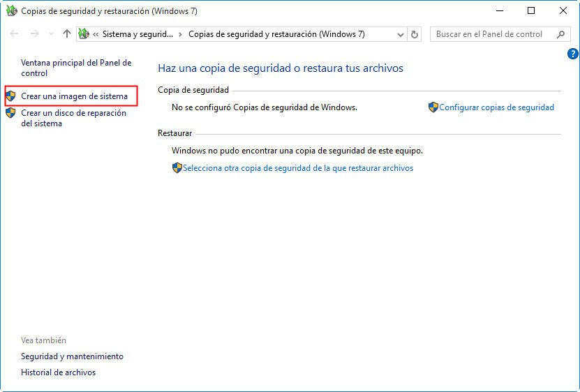Click the 'Restaurar' section label
580x392 pixels.
pyautogui.click(x=175, y=133)
